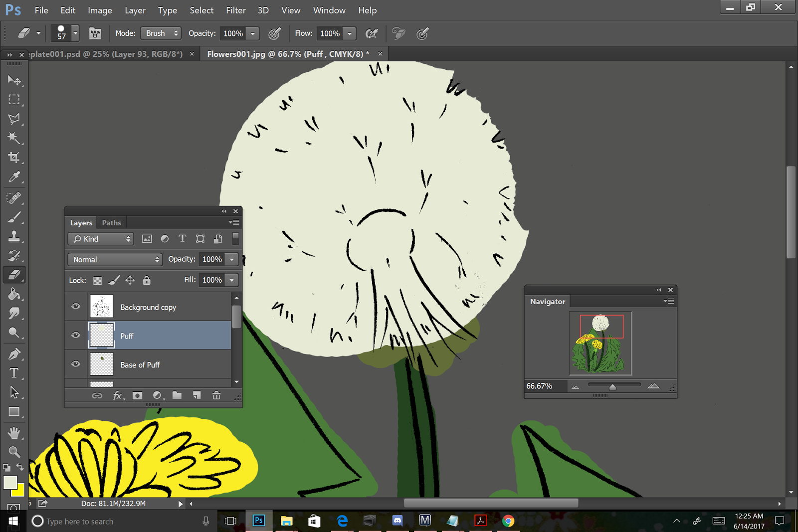The width and height of the screenshot is (798, 532).
Task: Select the Eyedropper tool
Action: pyautogui.click(x=14, y=177)
